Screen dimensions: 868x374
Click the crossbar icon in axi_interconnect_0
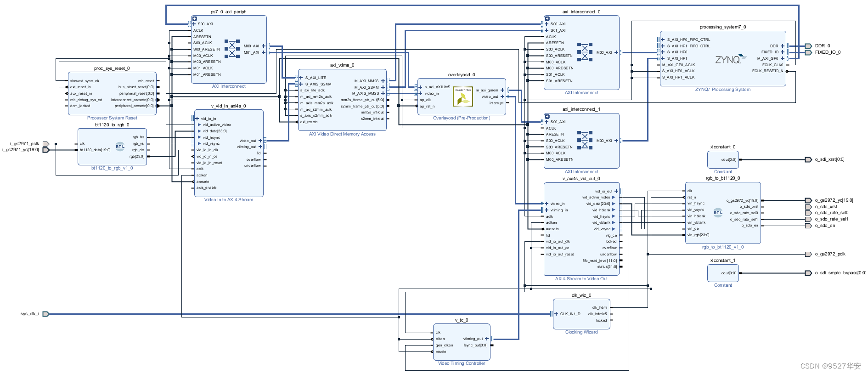pos(585,52)
